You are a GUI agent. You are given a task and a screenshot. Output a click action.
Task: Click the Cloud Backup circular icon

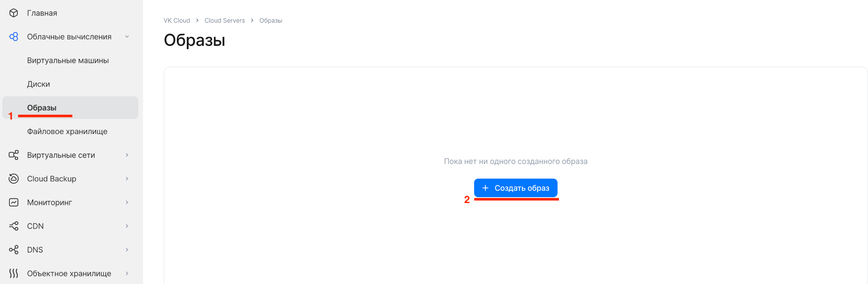(x=13, y=178)
